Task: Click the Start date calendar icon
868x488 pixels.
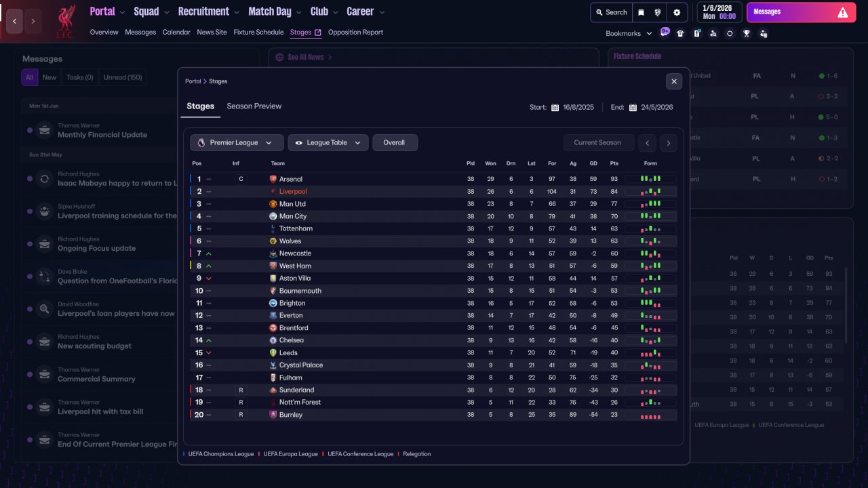Action: point(555,107)
